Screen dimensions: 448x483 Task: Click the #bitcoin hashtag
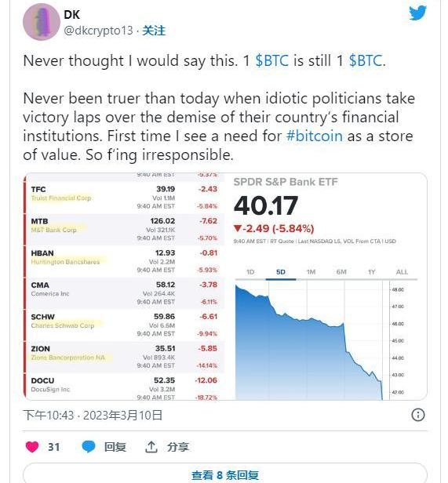(x=314, y=136)
